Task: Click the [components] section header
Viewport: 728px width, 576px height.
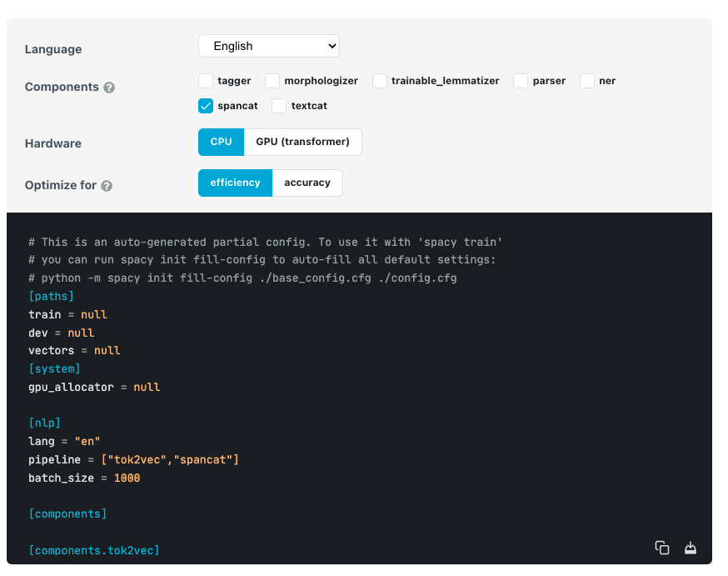Action: coord(67,514)
